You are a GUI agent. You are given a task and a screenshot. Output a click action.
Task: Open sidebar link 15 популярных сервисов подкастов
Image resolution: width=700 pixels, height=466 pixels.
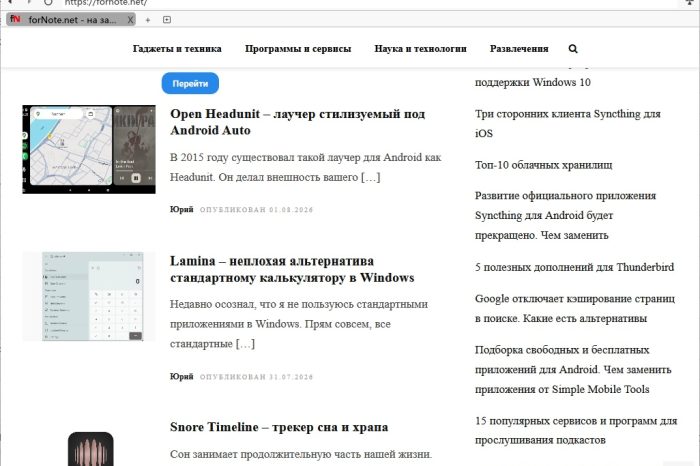(576, 430)
